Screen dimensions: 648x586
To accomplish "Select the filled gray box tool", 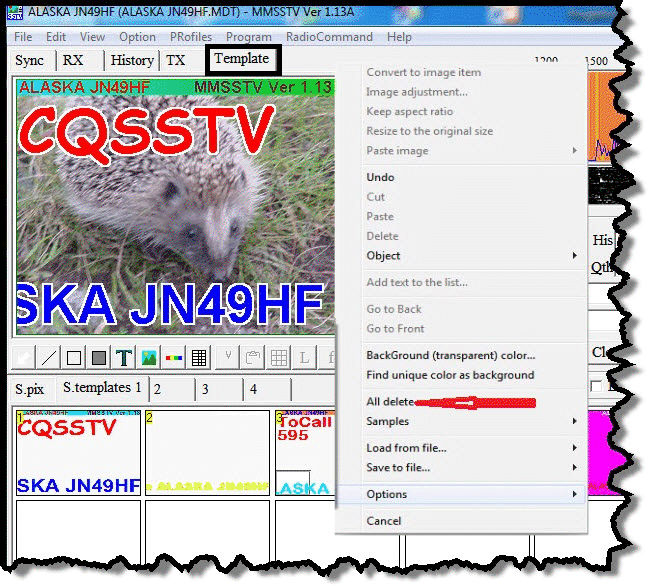I will tap(99, 358).
